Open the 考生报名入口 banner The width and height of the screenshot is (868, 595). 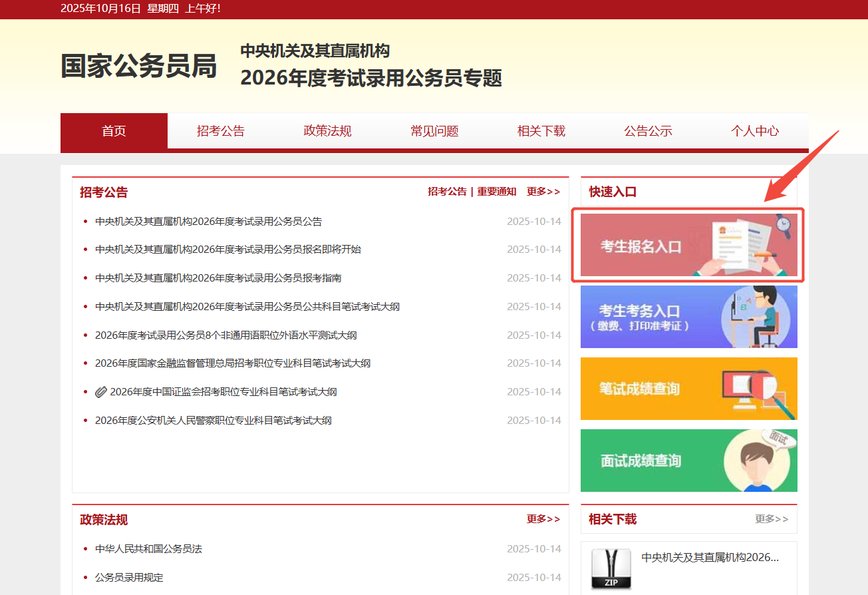[688, 245]
